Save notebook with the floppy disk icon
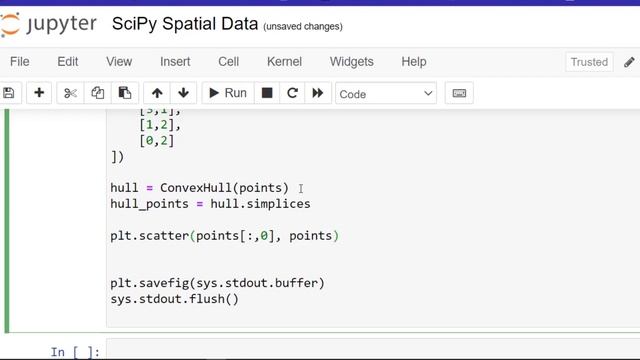Screen dimensions: 640x360 9,93
